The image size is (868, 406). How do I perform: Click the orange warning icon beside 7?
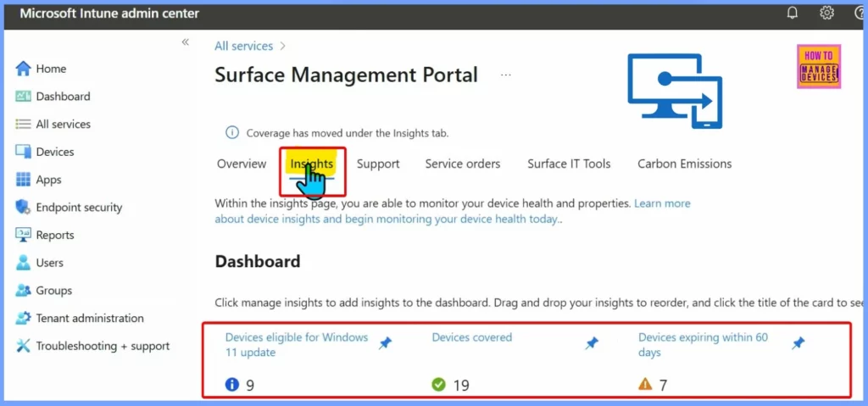(x=645, y=384)
